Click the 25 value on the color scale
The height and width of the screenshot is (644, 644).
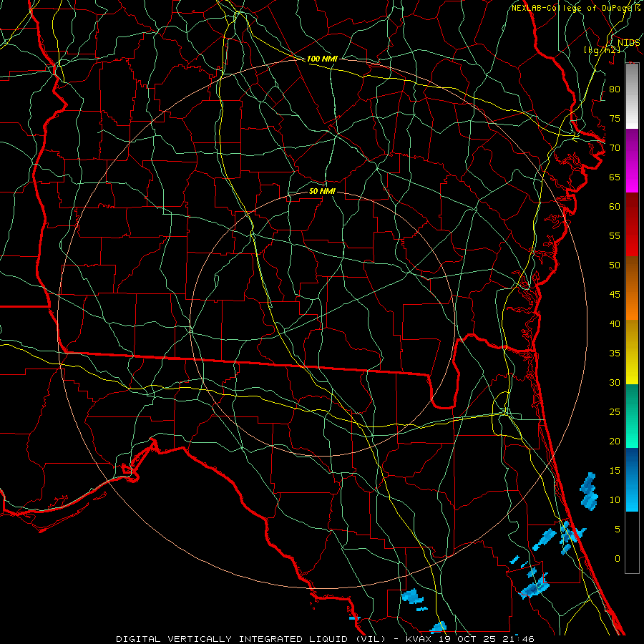615,412
